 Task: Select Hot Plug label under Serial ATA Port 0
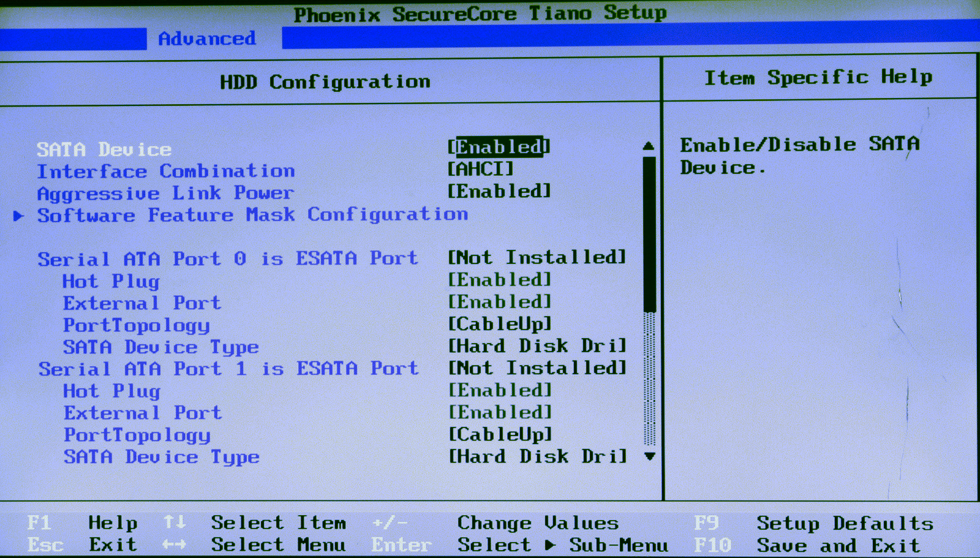point(111,281)
